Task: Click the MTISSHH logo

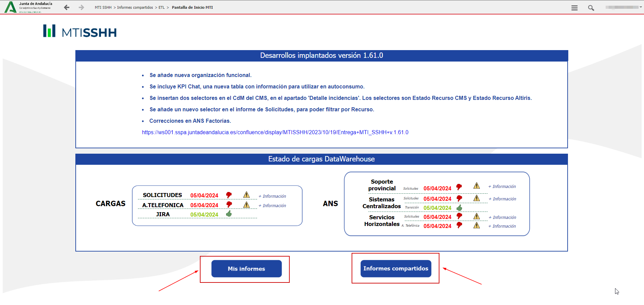Action: point(80,31)
